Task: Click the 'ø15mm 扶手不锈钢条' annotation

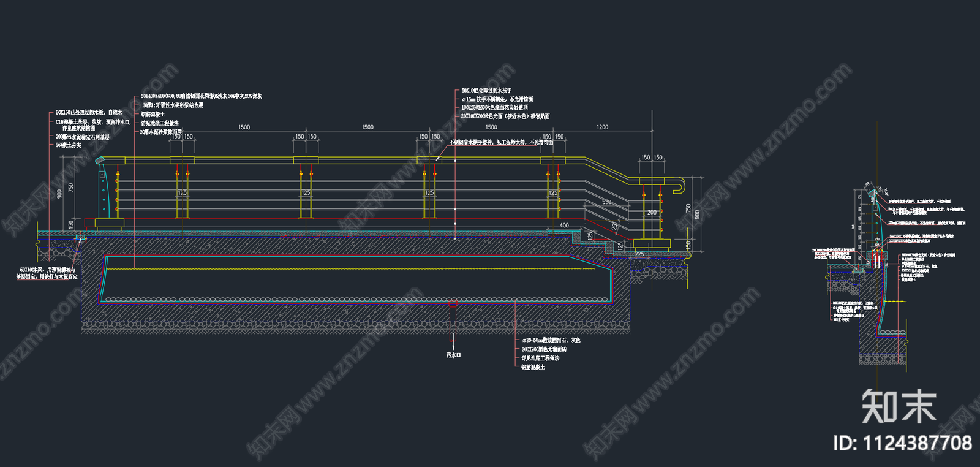Action: 497,99
